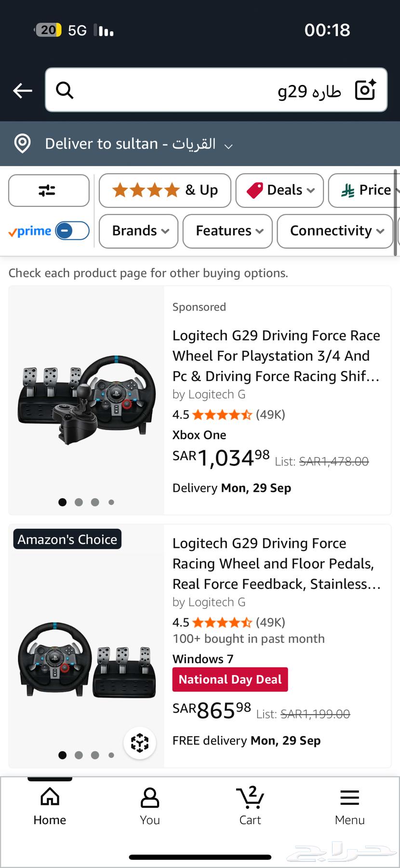
Task: Expand the Deals dropdown
Action: click(x=280, y=190)
